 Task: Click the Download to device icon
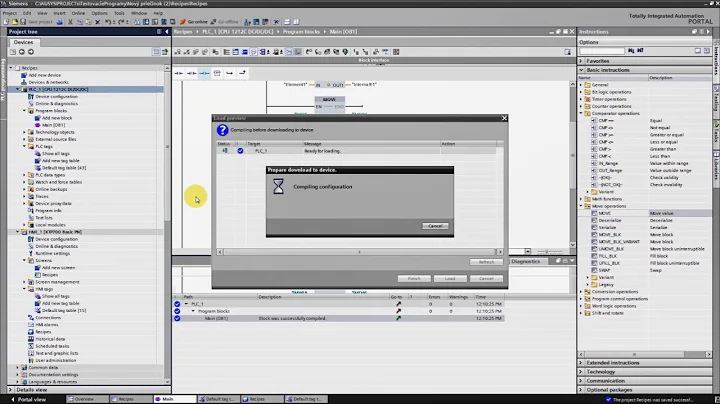coord(146,22)
